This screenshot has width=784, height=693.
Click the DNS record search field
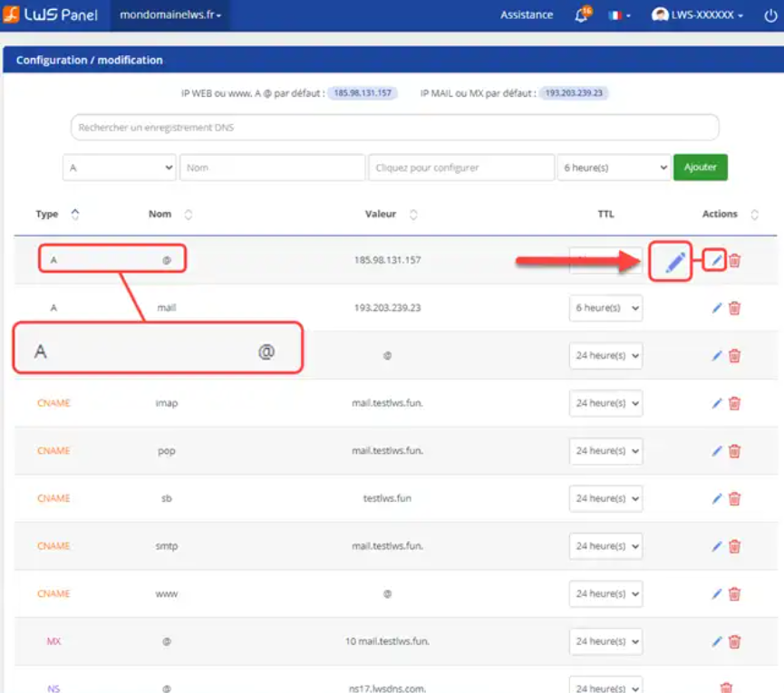tap(393, 127)
